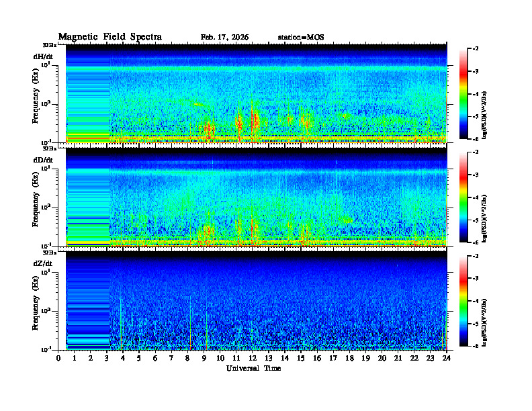Screen dimensions: 532x411
Task: Click inside the dD/dt spectrogram plot
Action: tap(256, 197)
